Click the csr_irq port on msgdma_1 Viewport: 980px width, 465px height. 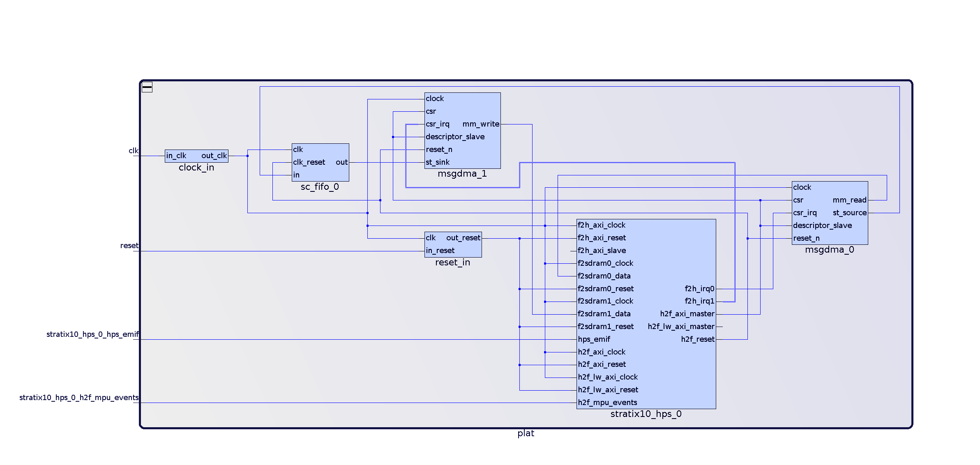[x=437, y=124]
